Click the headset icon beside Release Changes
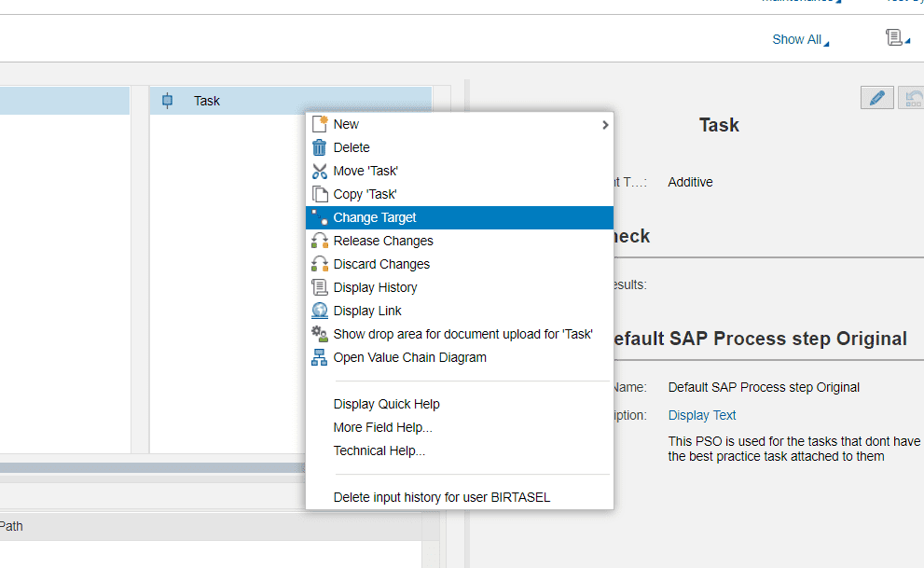924x568 pixels. (x=319, y=241)
